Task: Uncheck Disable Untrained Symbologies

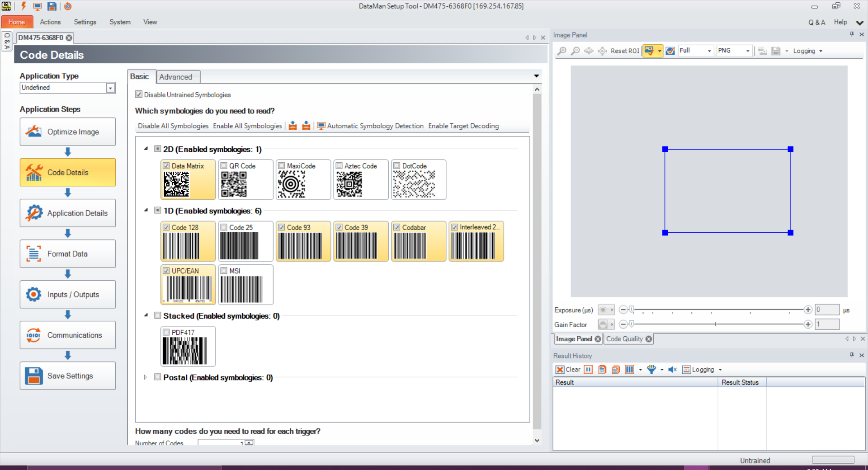Action: click(139, 94)
